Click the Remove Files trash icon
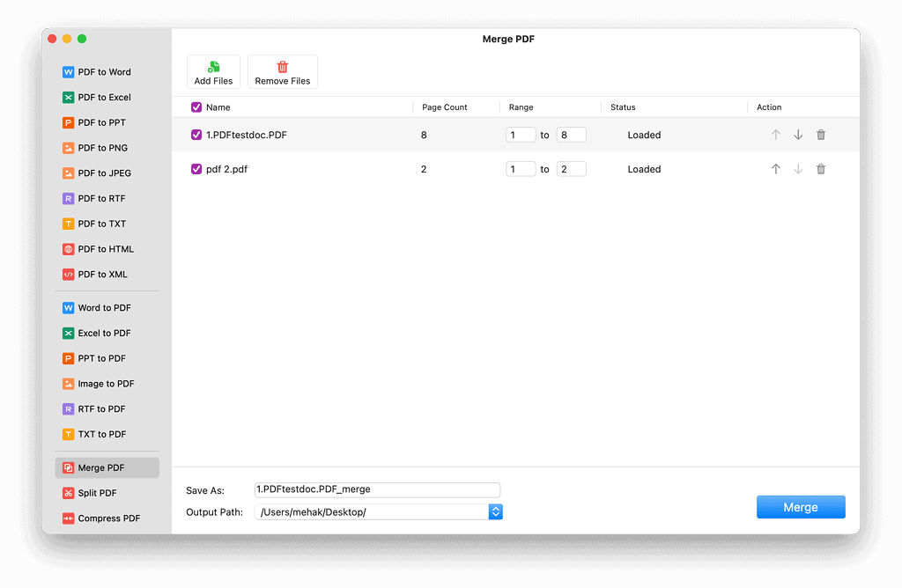Viewport: 902px width, 588px height. tap(283, 68)
